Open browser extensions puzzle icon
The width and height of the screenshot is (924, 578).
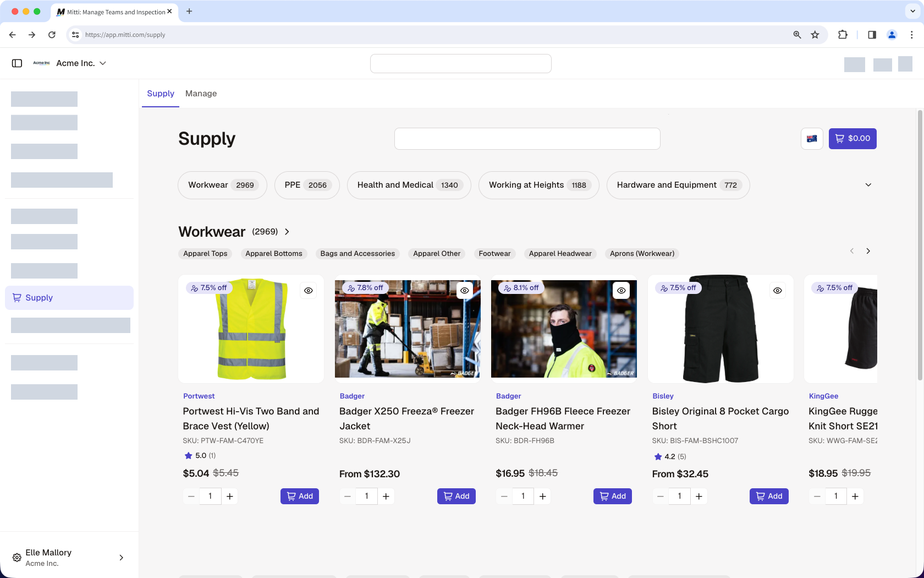(x=843, y=35)
